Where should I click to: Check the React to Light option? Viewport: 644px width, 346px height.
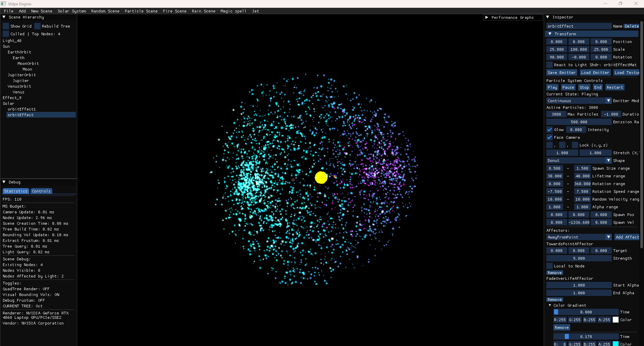tap(549, 64)
